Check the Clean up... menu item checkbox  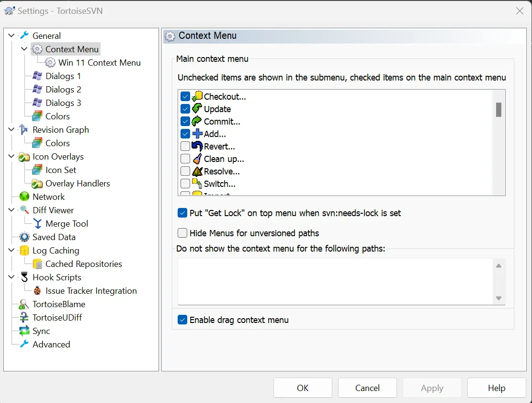pyautogui.click(x=185, y=159)
